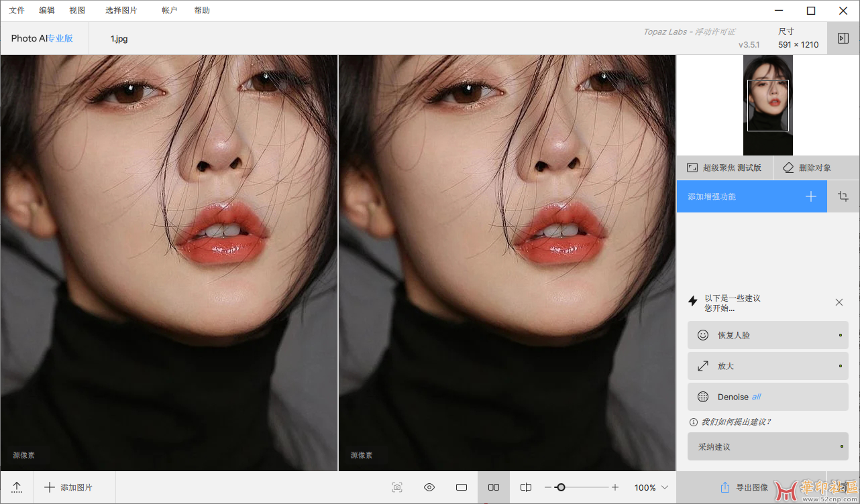Click 导出图像 export button
This screenshot has height=504, width=860.
(745, 487)
